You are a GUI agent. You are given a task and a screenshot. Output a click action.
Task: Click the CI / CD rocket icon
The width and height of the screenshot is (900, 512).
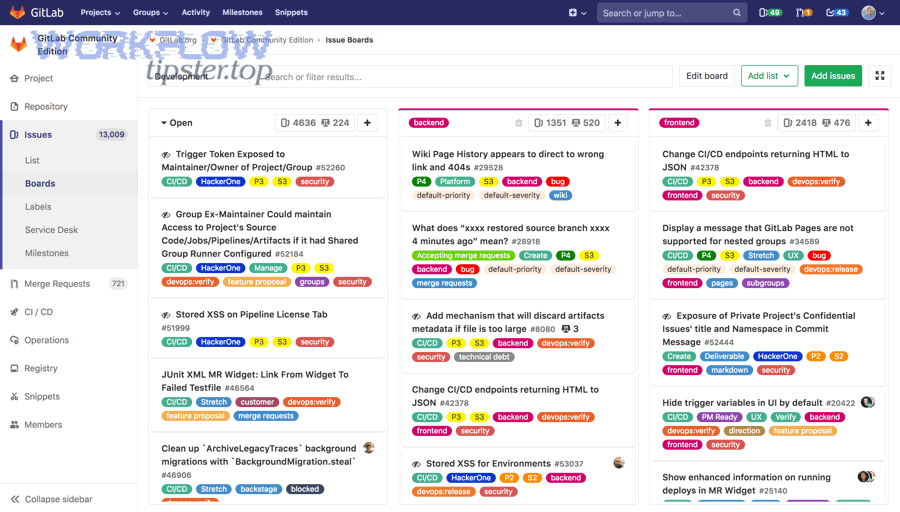pyautogui.click(x=14, y=312)
